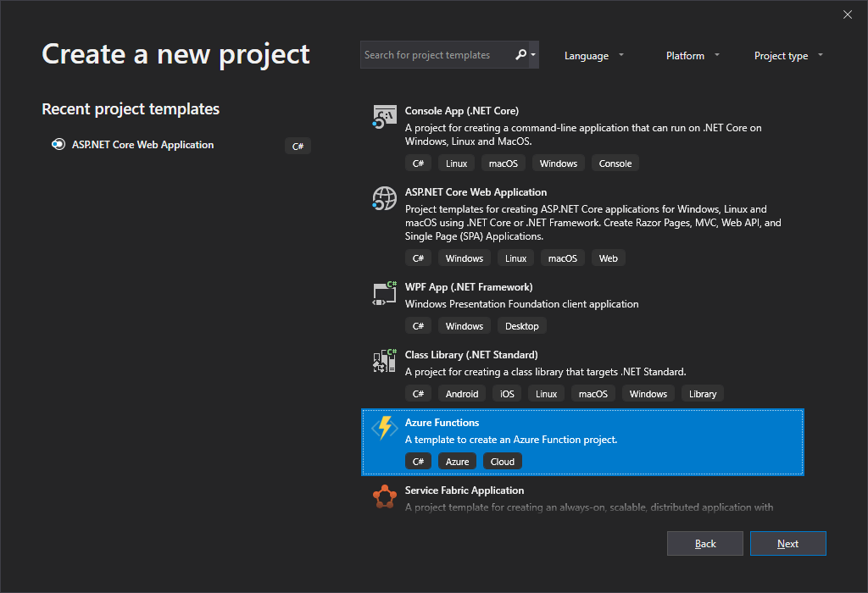The image size is (868, 593).
Task: Open the Platform filter dropdown
Action: point(692,55)
